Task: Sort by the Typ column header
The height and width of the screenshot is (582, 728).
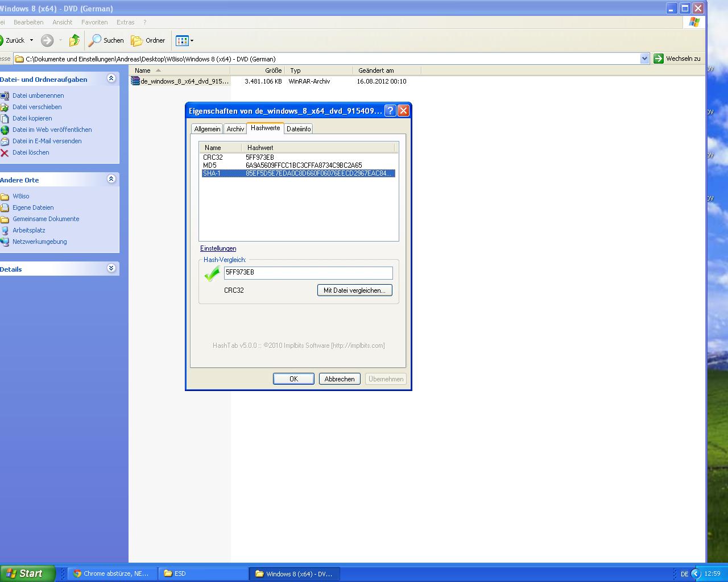Action: [x=318, y=70]
